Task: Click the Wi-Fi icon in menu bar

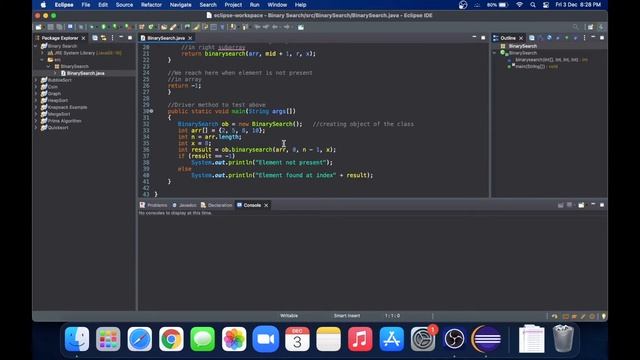Action: (520, 5)
